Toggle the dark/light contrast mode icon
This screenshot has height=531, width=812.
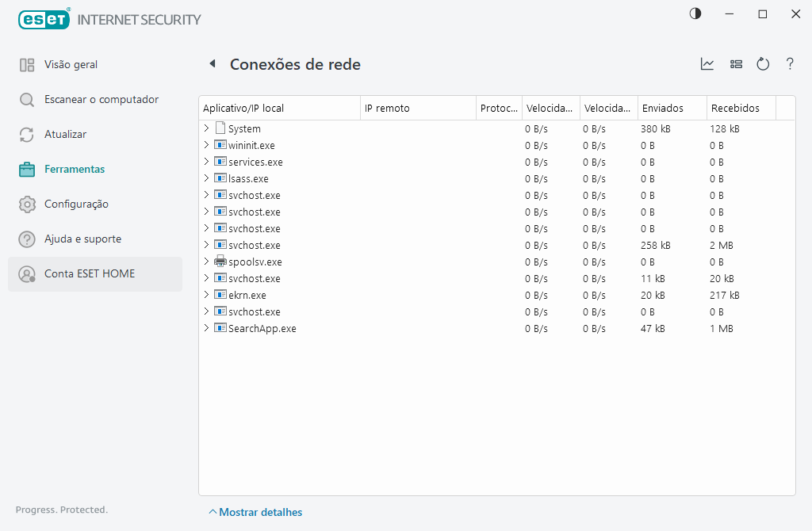point(695,13)
